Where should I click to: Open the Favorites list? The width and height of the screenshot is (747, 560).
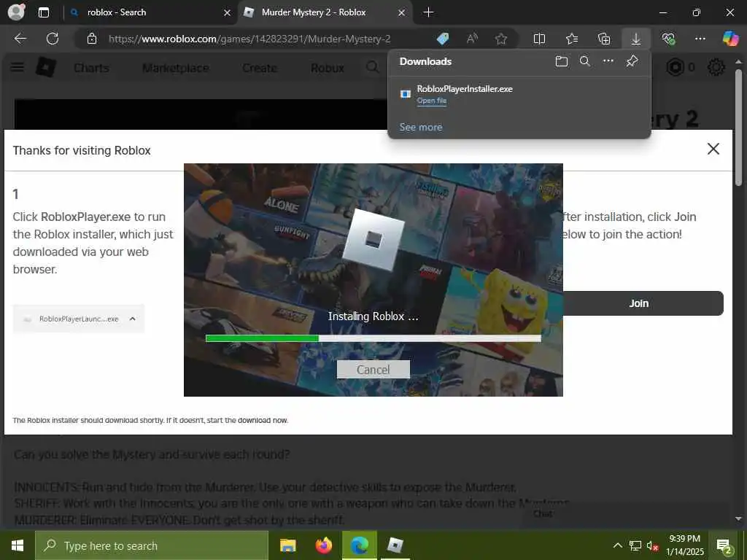click(x=572, y=39)
